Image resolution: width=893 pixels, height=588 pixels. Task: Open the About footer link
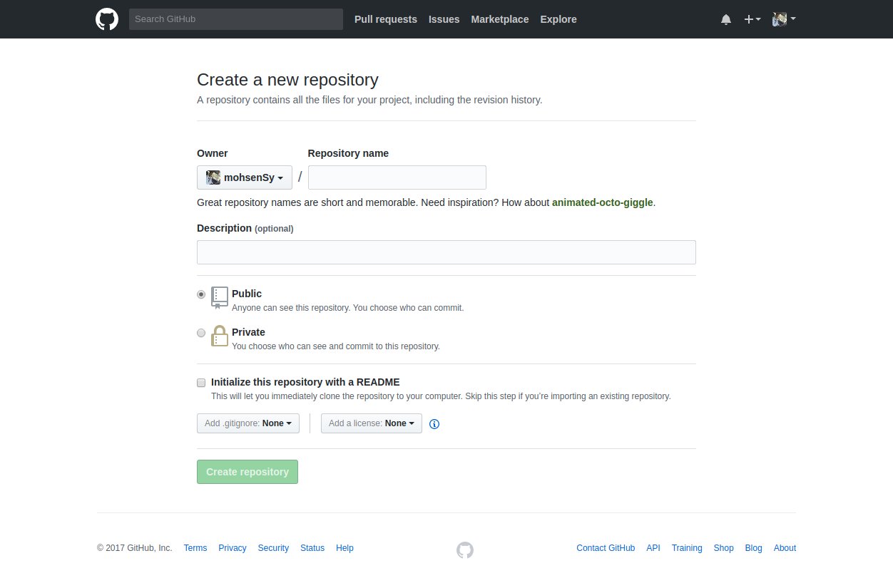[785, 548]
